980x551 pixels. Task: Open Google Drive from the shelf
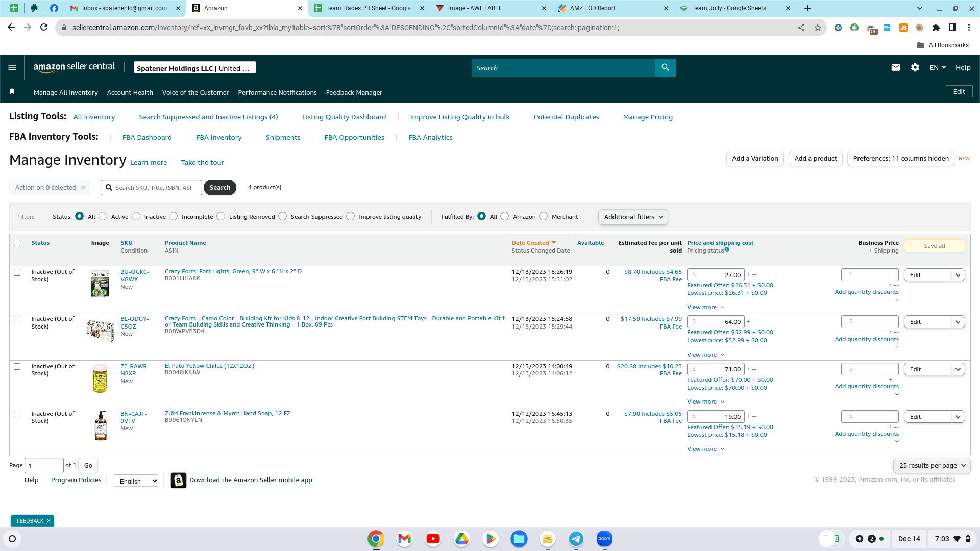coord(461,539)
